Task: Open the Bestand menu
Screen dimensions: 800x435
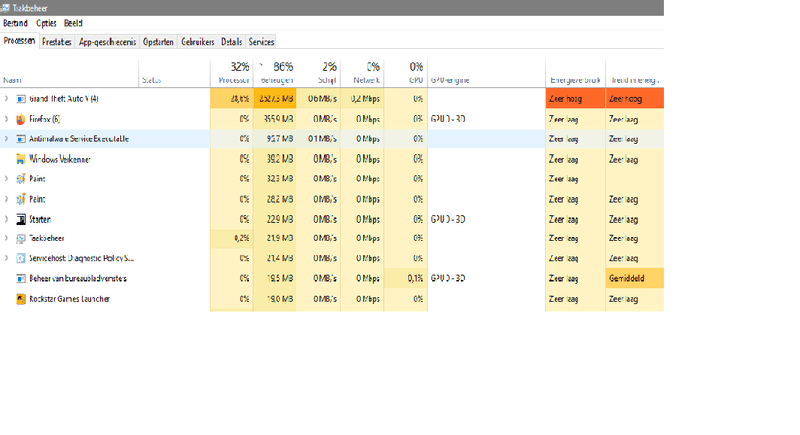Action: click(15, 23)
